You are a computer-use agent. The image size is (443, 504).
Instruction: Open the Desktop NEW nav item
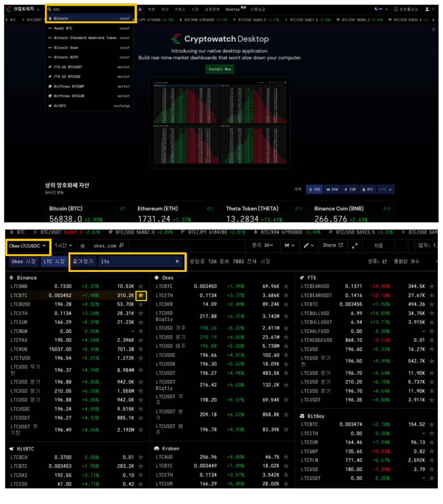click(235, 9)
